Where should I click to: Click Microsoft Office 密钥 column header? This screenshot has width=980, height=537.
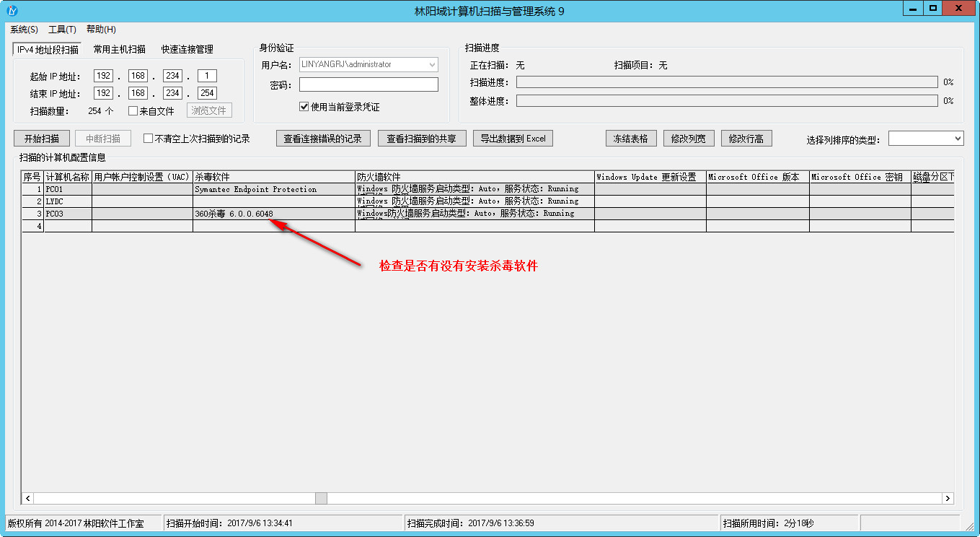(860, 177)
